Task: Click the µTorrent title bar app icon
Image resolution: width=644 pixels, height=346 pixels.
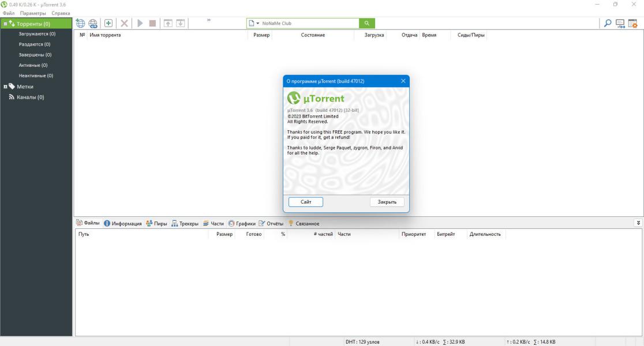Action: tap(4, 5)
